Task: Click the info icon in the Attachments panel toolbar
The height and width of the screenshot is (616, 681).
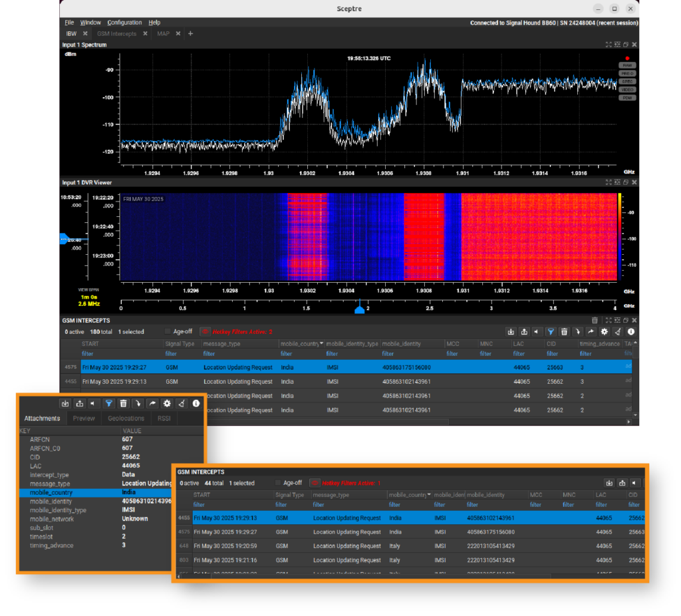Action: [x=196, y=403]
